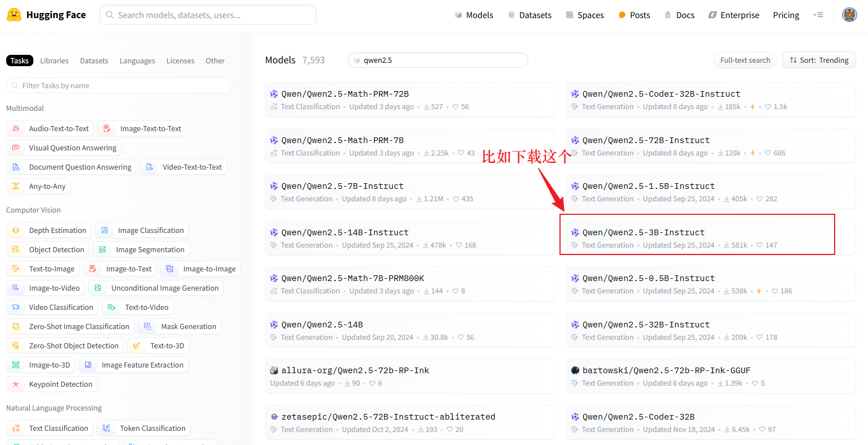Screen dimensions: 868x445
Task: Click the Text Classification tag icon
Action: click(x=16, y=428)
